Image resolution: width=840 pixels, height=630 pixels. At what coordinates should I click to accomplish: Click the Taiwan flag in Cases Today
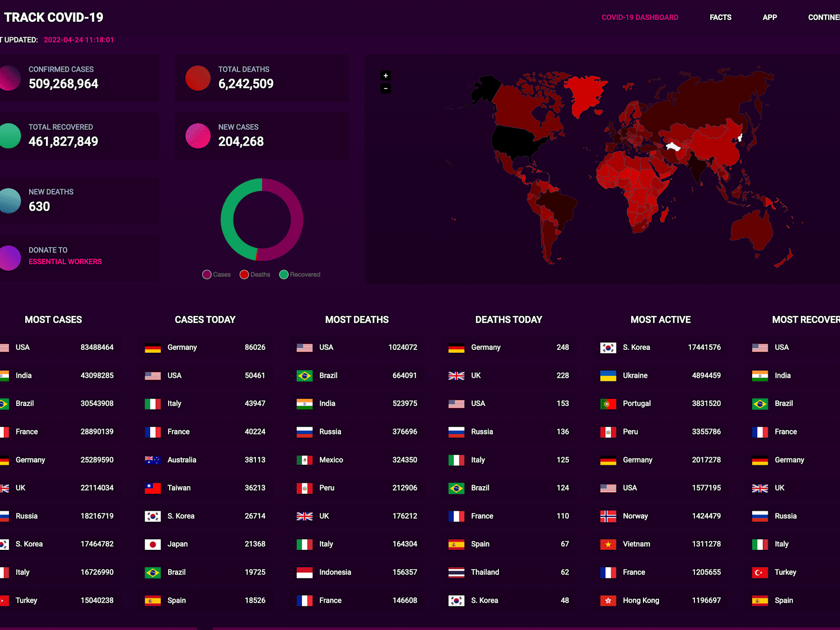point(153,488)
